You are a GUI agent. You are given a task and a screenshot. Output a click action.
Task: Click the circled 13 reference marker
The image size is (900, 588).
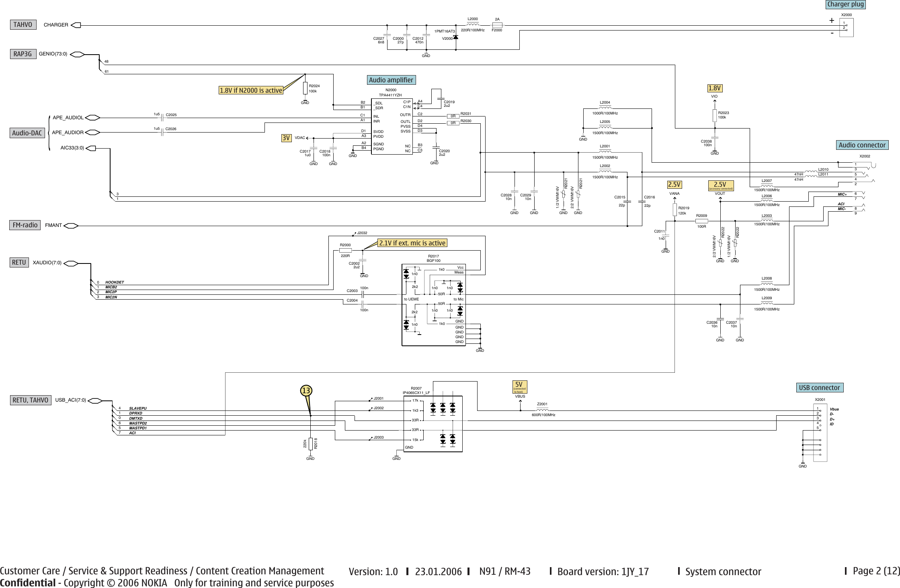[x=306, y=390]
